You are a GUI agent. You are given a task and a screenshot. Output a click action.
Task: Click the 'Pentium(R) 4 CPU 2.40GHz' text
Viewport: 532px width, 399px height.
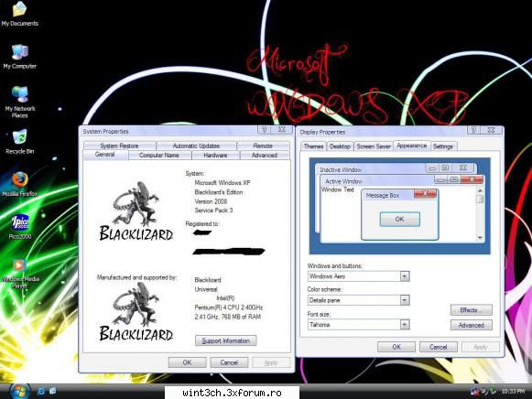(229, 307)
